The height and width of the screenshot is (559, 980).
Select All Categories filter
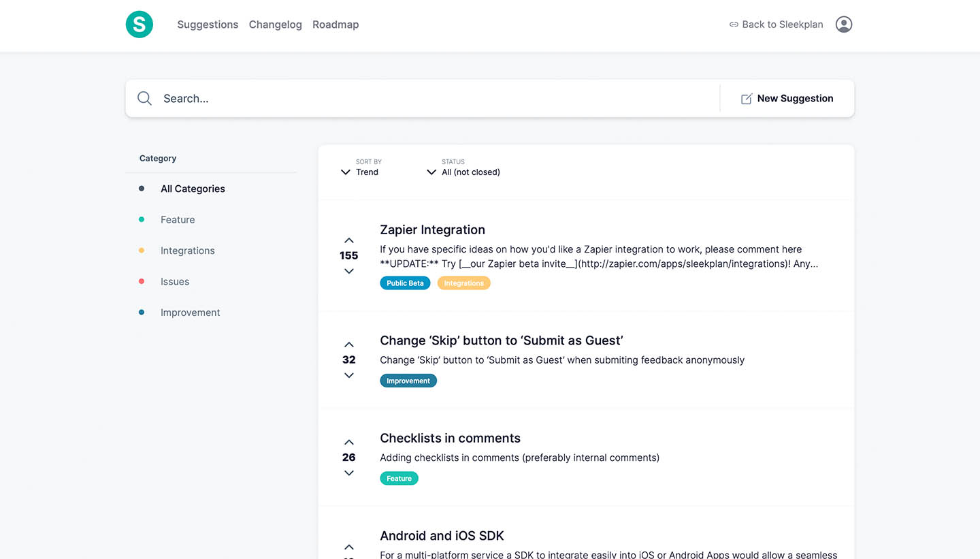pos(193,189)
